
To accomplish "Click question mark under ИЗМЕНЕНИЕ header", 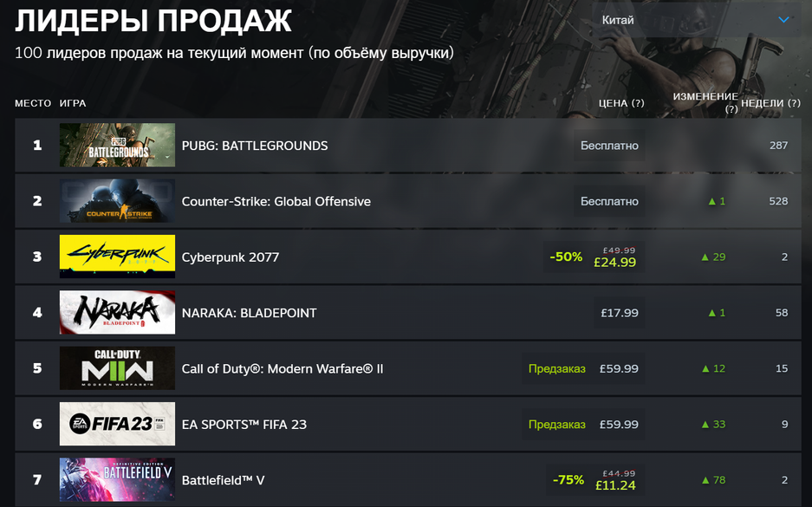I will coord(731,109).
